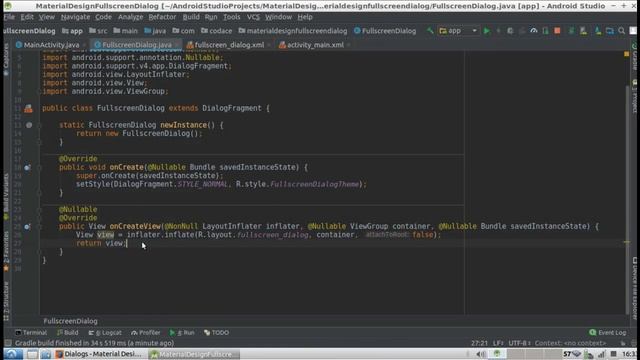
Task: Click the Search Everywhere magnifier icon
Action: tap(621, 31)
